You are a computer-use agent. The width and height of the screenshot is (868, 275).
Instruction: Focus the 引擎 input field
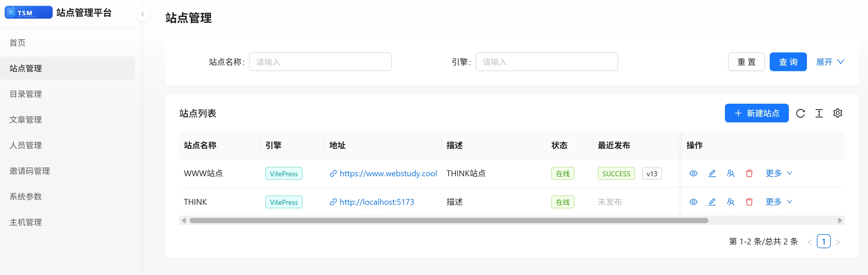(x=547, y=62)
